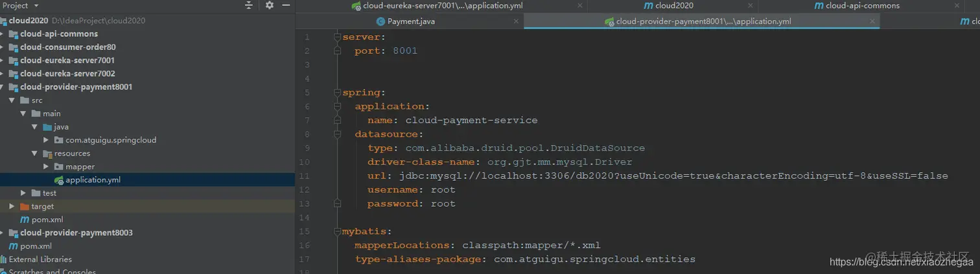Click the src folder icon
This screenshot has width=980, height=274.
25,100
